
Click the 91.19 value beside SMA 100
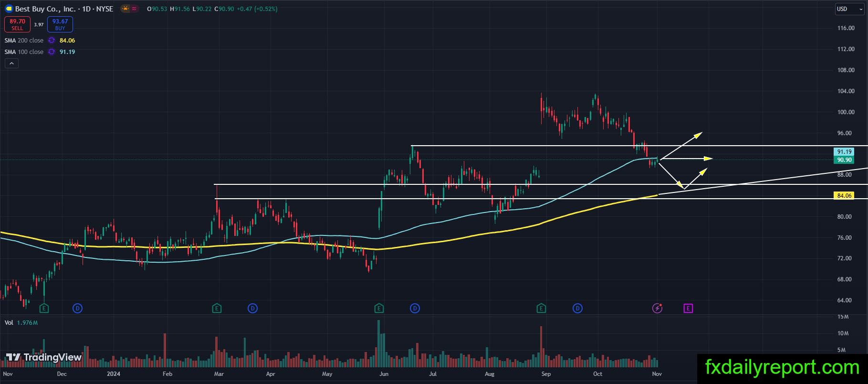[67, 52]
